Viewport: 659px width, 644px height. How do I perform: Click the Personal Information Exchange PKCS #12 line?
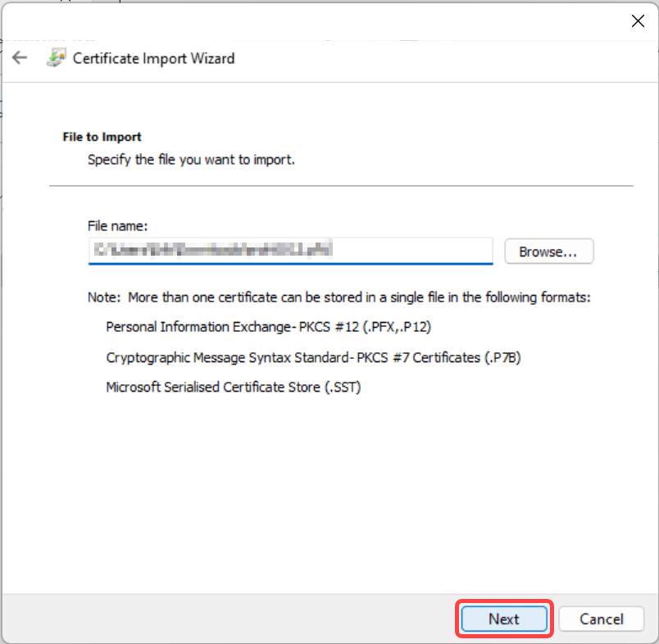pos(269,327)
